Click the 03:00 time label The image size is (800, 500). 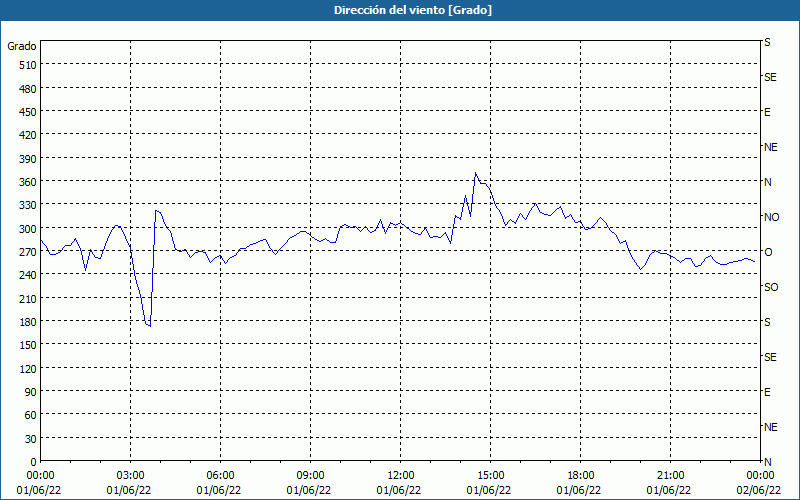tap(130, 476)
